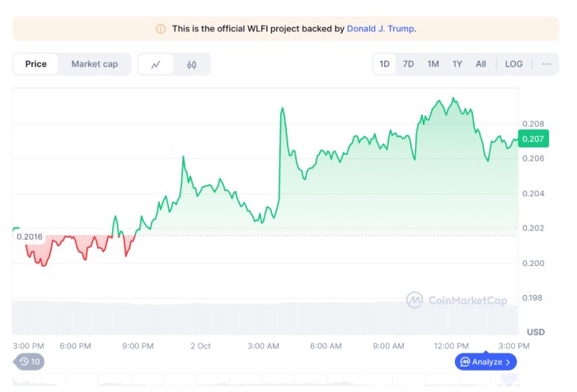Click the info icon in banner
Screen dimensions: 577x392
point(161,29)
